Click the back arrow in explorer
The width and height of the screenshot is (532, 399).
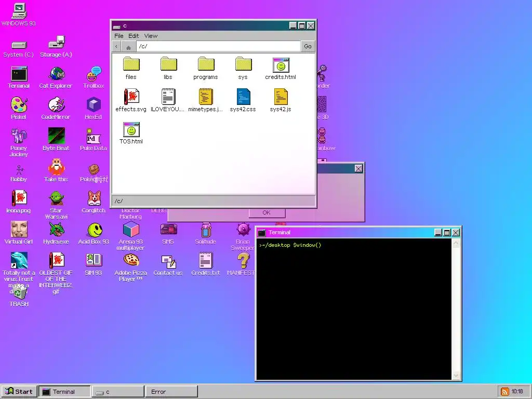point(116,46)
